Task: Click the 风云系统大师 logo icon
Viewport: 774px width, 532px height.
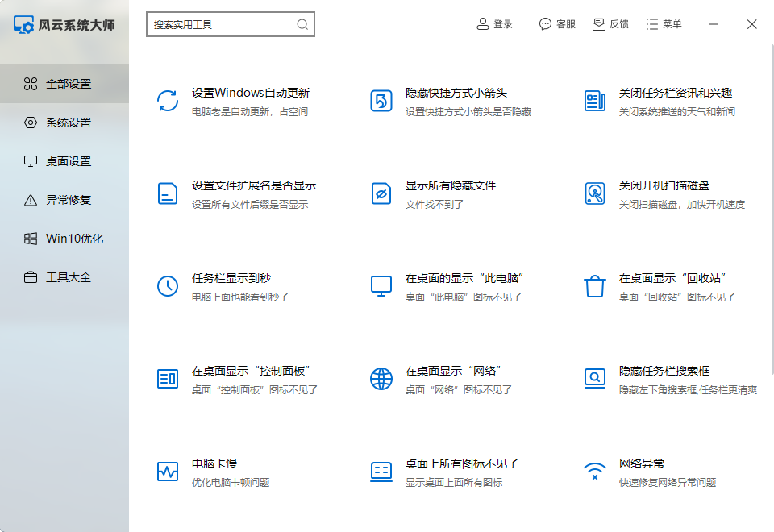Action: click(23, 25)
